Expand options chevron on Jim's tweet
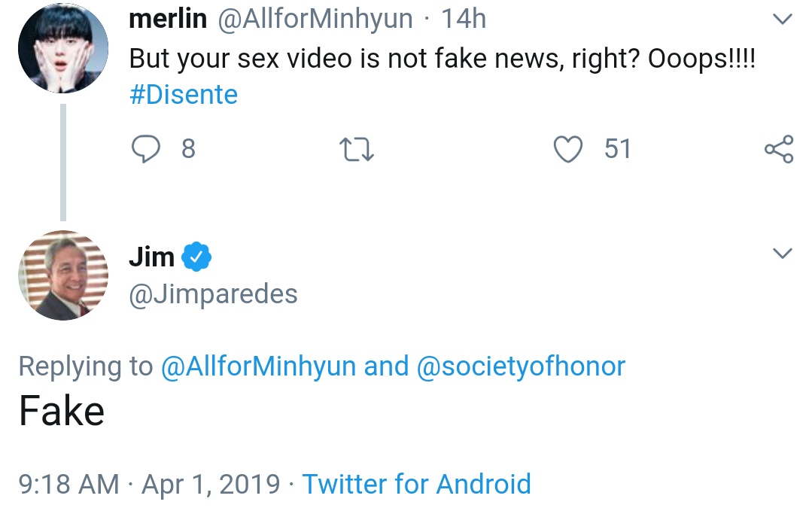 click(x=783, y=254)
